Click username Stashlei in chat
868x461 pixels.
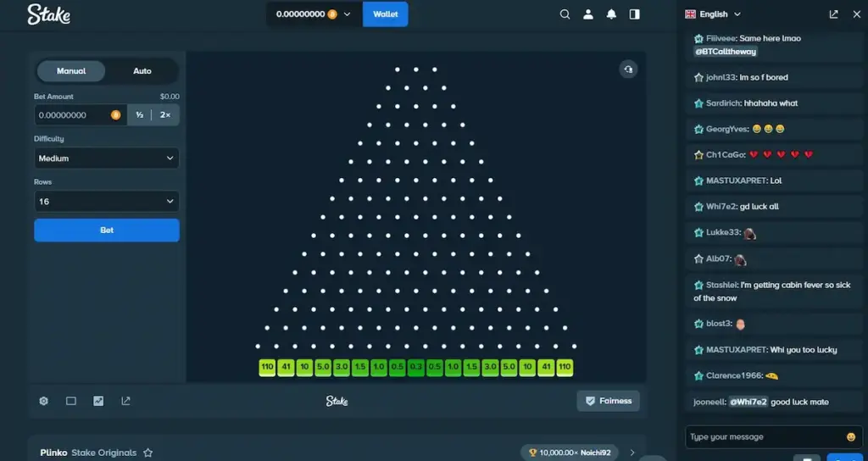[x=722, y=285]
